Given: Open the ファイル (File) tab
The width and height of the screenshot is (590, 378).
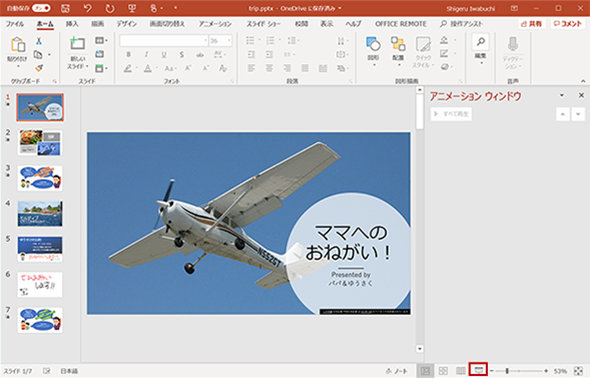Looking at the screenshot, I should (x=15, y=24).
